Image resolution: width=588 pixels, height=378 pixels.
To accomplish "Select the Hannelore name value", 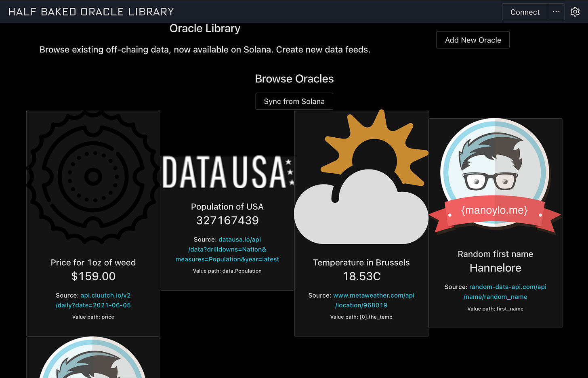I will coord(496,268).
